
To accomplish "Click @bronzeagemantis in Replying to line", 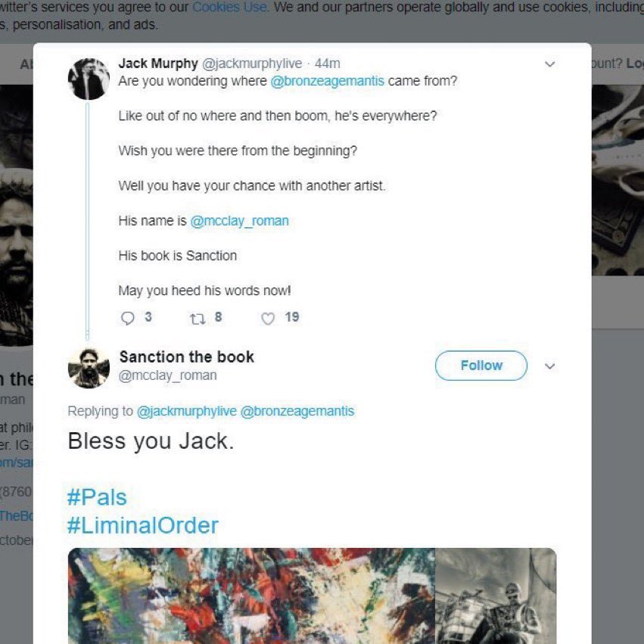I will pyautogui.click(x=297, y=411).
